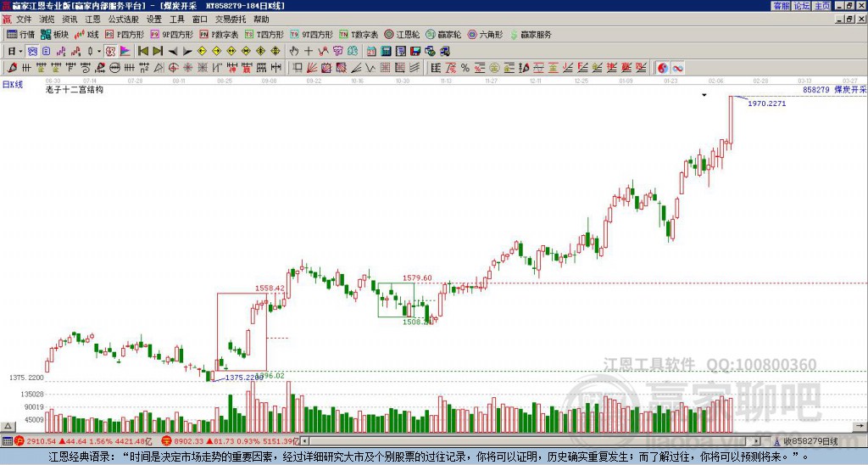868x465 pixels.
Task: Open the 公式选股 menu
Action: point(123,20)
